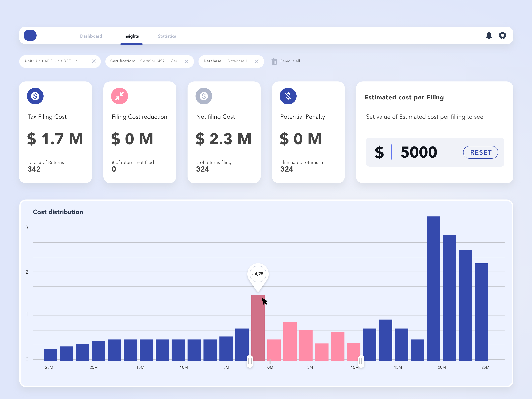Viewport: 532px width, 399px height.
Task: Click the Potential Penalty crossed-dollar icon
Action: 288,96
